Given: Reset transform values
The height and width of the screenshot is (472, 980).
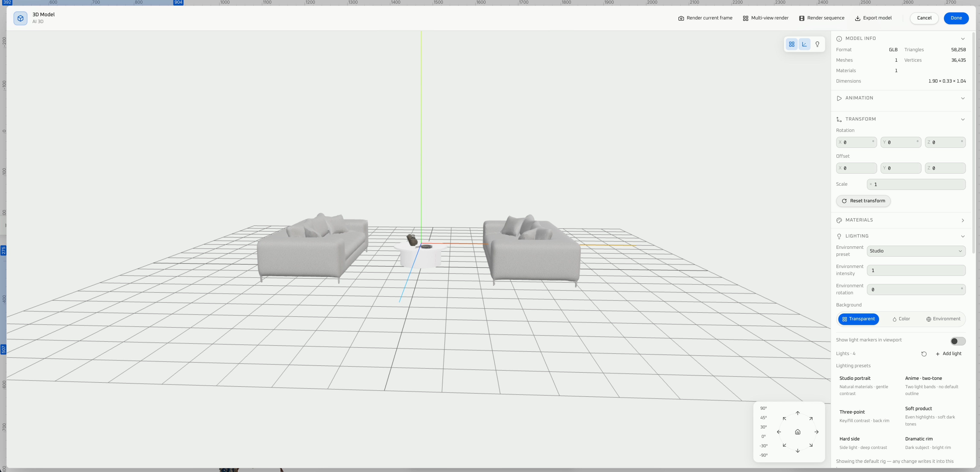Looking at the screenshot, I should click(863, 201).
